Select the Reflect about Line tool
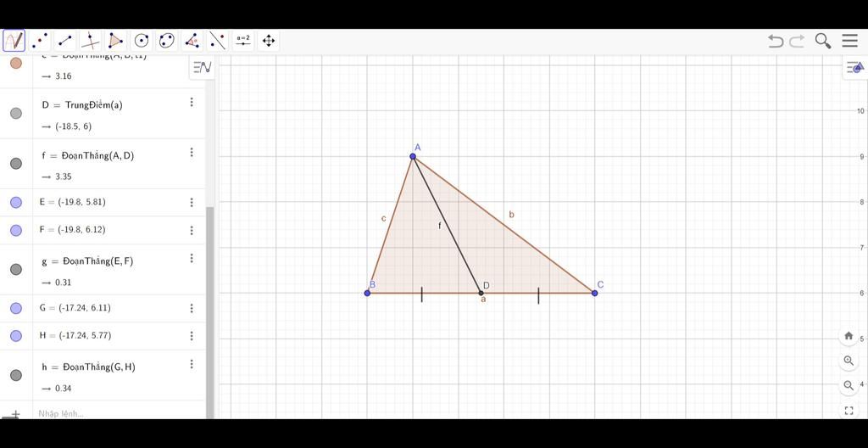Image resolution: width=868 pixels, height=448 pixels. [x=218, y=41]
